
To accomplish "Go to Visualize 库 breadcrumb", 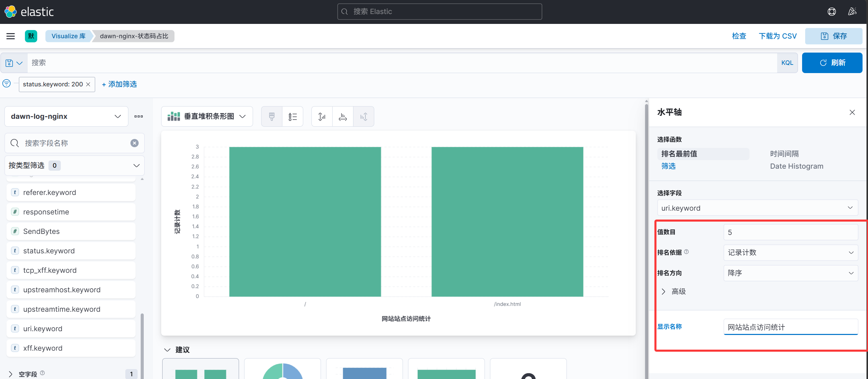I will (69, 36).
